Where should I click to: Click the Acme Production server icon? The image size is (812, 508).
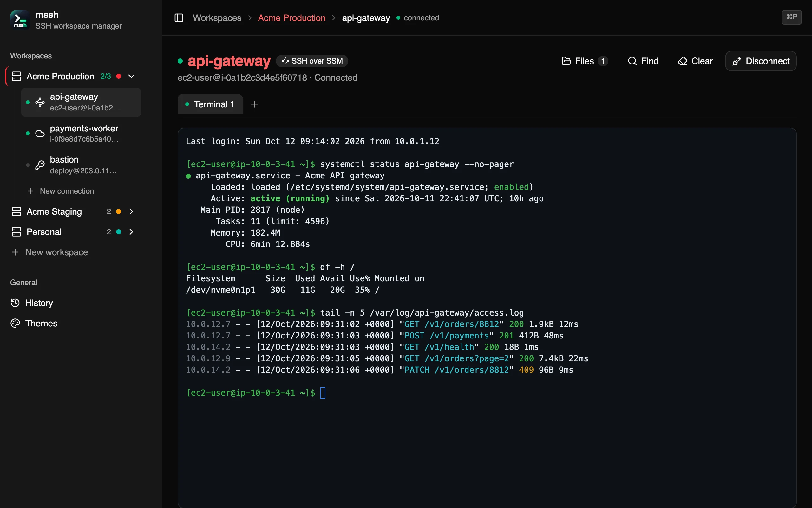point(16,76)
